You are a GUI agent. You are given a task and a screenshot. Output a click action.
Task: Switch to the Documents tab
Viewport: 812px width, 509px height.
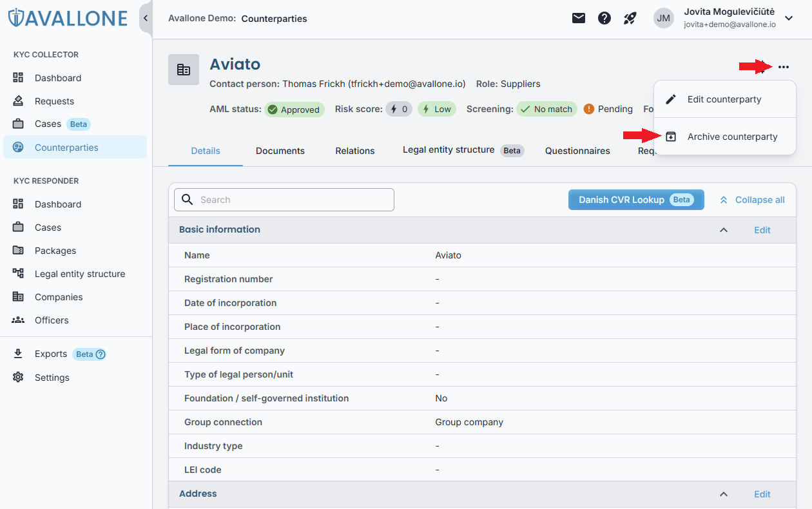click(280, 151)
